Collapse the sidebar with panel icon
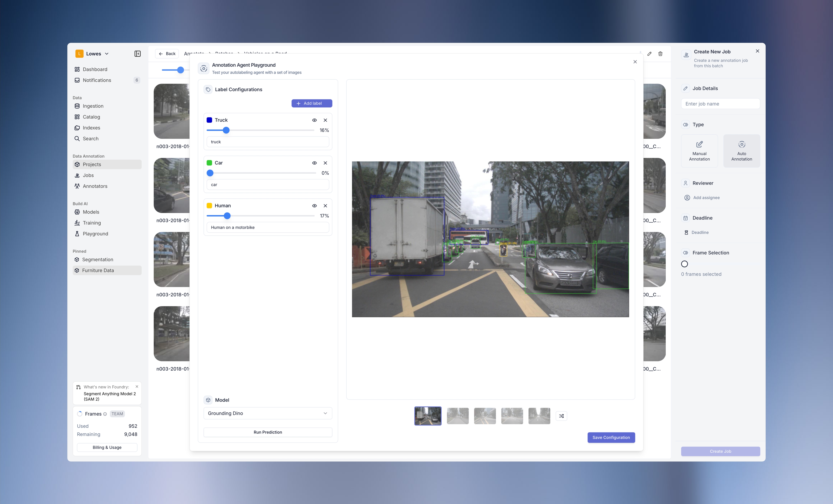This screenshot has width=833, height=504. pyautogui.click(x=137, y=54)
